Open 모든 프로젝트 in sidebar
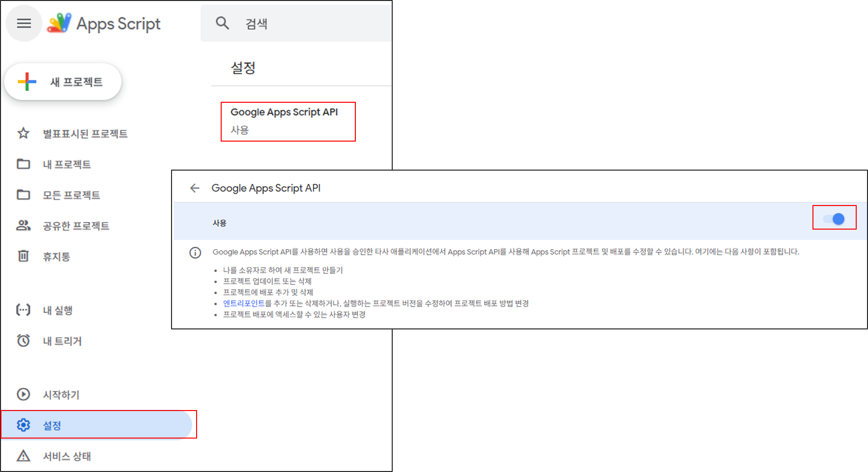This screenshot has width=868, height=472. pyautogui.click(x=71, y=195)
